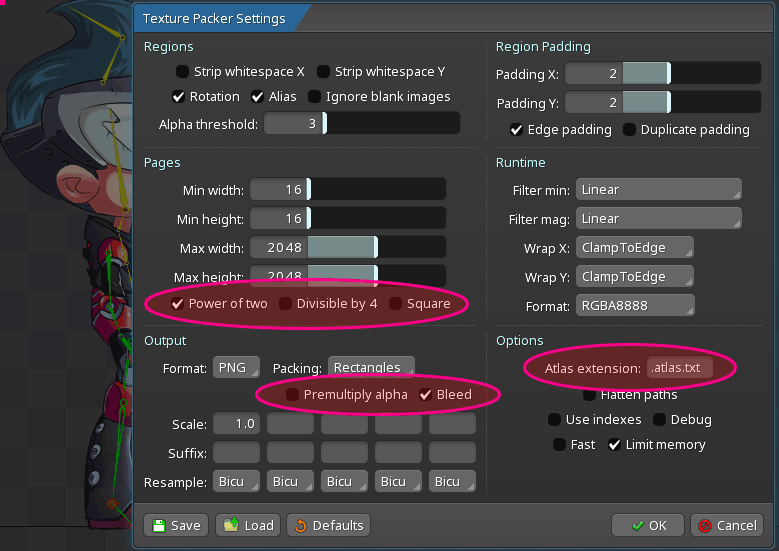
Task: Toggle the Edge padding checkbox
Action: pos(517,130)
